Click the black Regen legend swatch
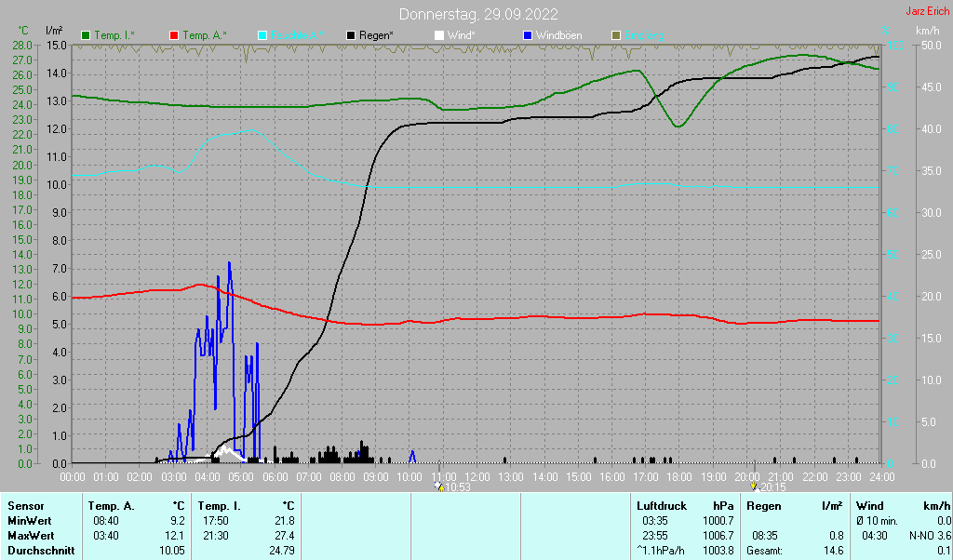This screenshot has width=953, height=560. [x=351, y=36]
